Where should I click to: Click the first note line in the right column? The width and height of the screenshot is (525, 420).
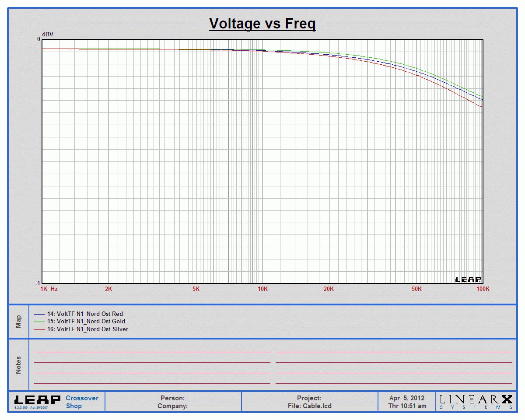click(x=393, y=351)
